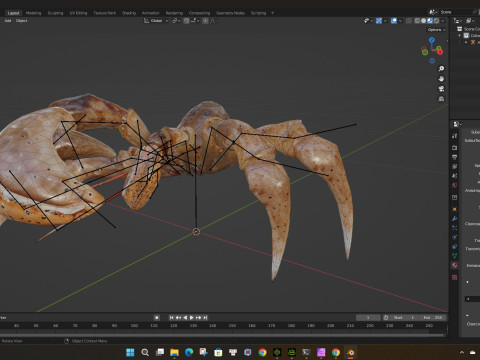Select wireframe viewport shading

pos(417,21)
